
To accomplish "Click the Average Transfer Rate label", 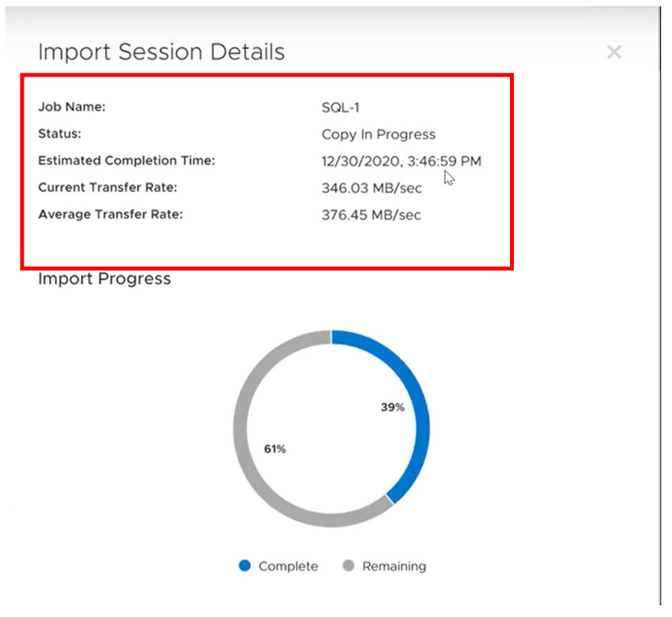I will pyautogui.click(x=111, y=214).
